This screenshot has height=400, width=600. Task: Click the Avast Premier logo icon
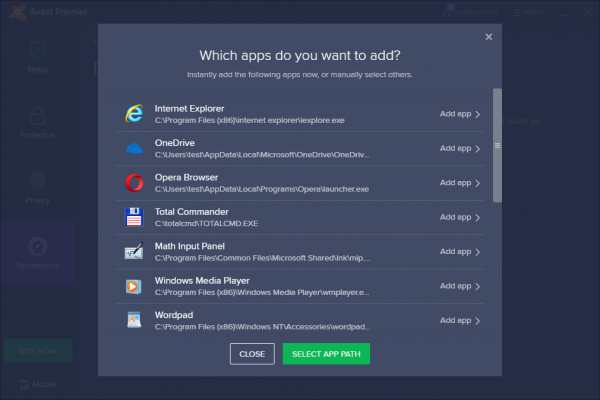18,12
